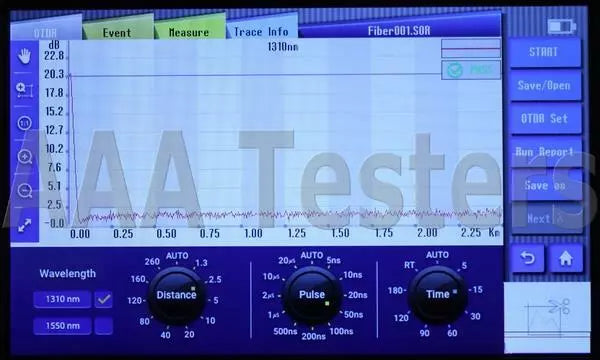Zoom in on the trace

pos(24,157)
